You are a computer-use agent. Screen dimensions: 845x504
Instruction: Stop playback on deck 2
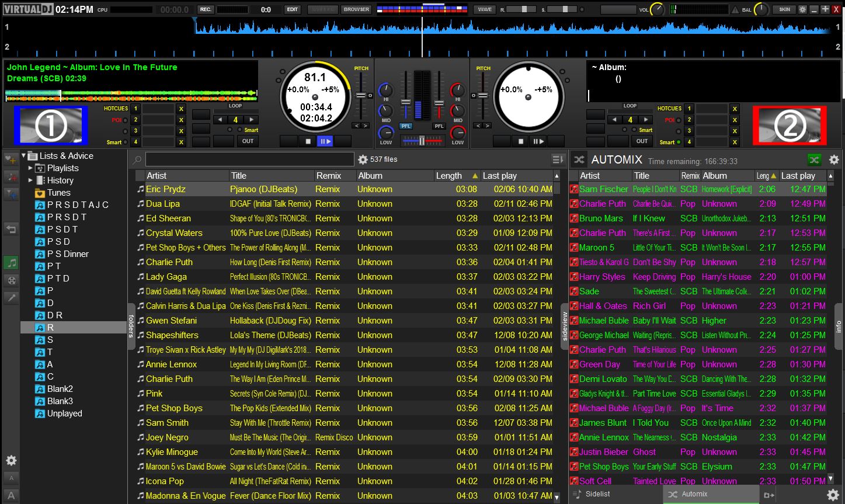click(x=521, y=141)
